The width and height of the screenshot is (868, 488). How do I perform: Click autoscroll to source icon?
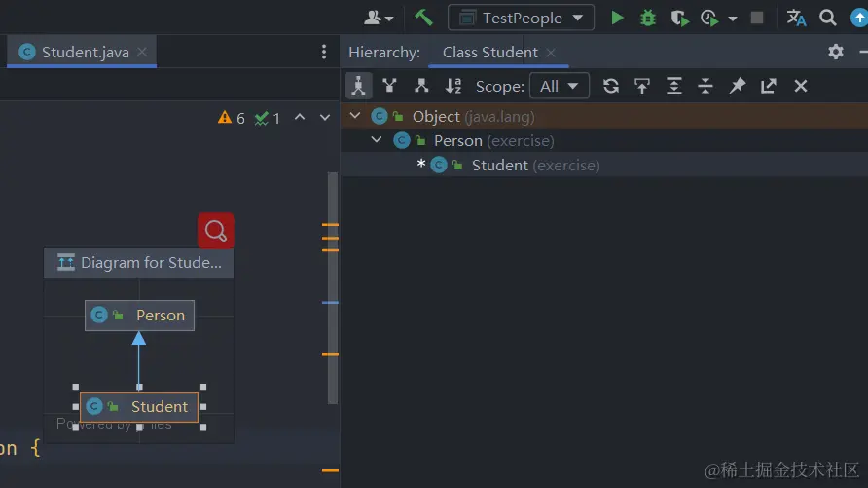pyautogui.click(x=642, y=86)
